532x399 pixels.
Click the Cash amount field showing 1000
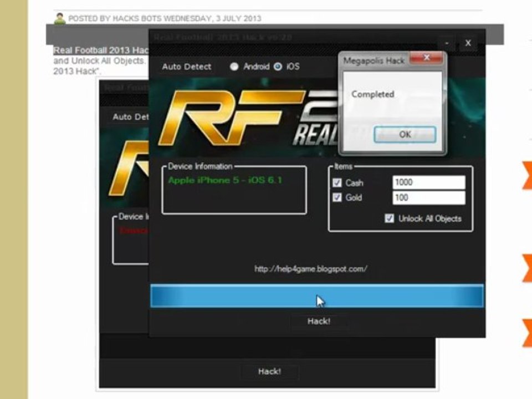(x=429, y=182)
